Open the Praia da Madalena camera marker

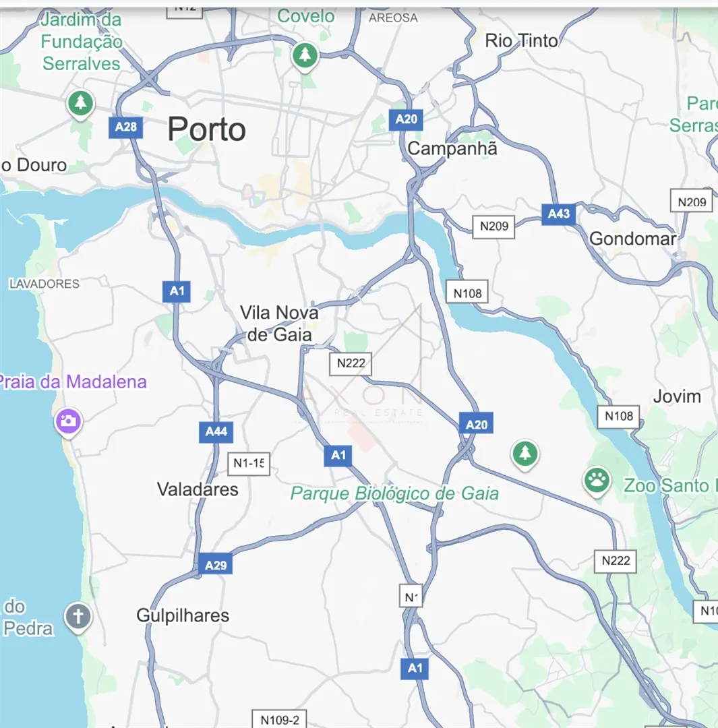click(68, 421)
